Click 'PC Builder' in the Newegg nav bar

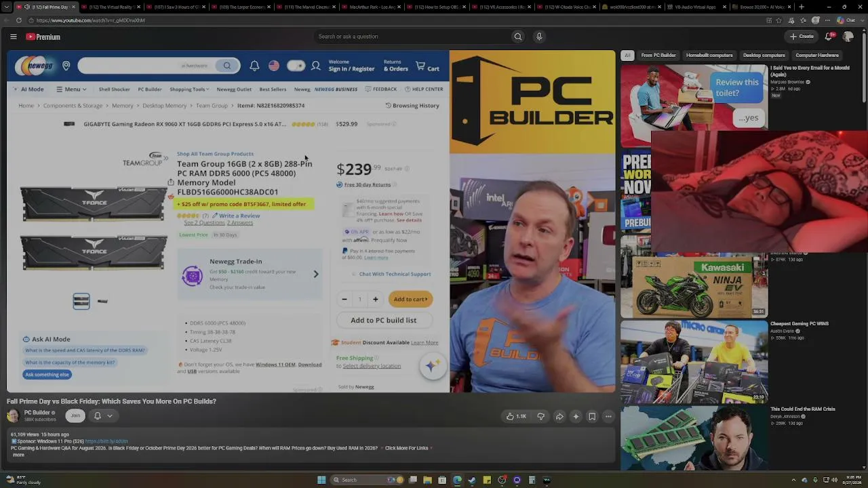coord(150,89)
